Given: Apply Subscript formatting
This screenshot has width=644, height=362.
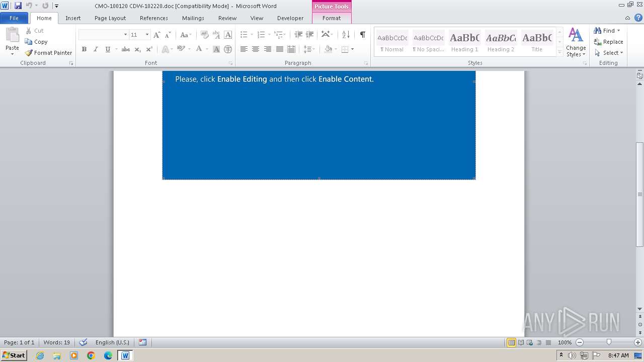Looking at the screenshot, I should point(138,49).
